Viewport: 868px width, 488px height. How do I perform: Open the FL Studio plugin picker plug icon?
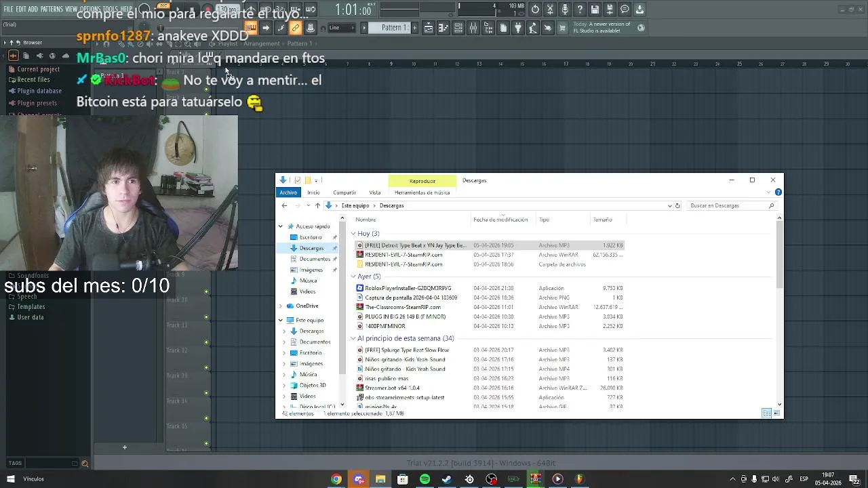click(518, 28)
